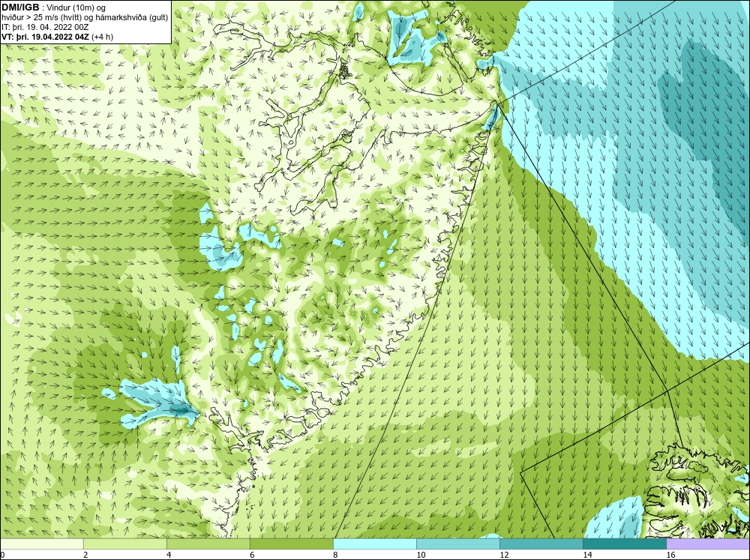
Task: Click the 'hviður > 25 m/s' legend description line
Action: click(x=85, y=18)
